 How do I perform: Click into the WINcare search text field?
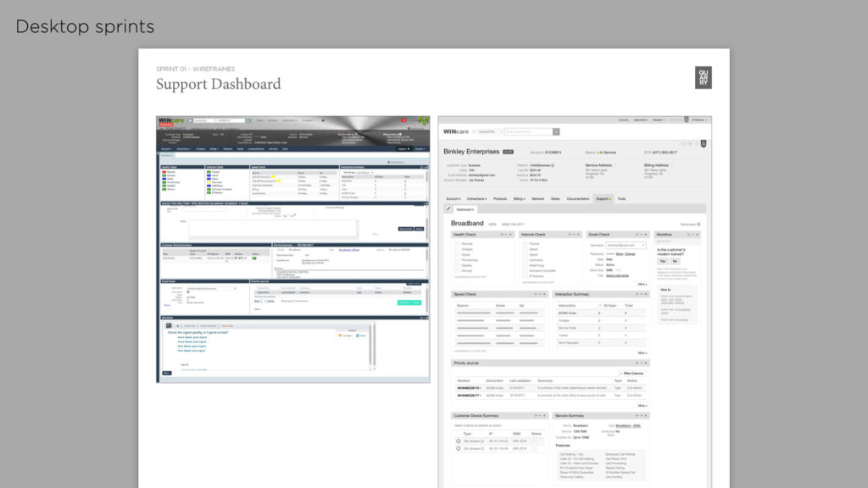(x=527, y=131)
